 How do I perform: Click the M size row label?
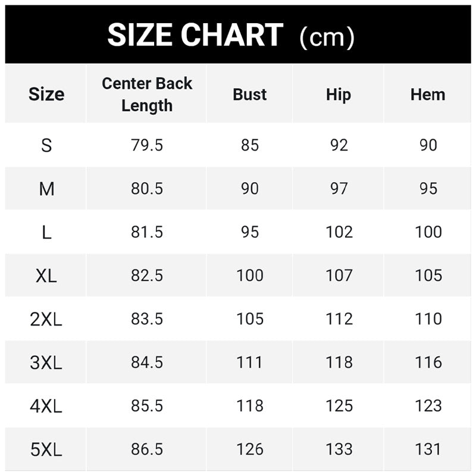coord(46,189)
